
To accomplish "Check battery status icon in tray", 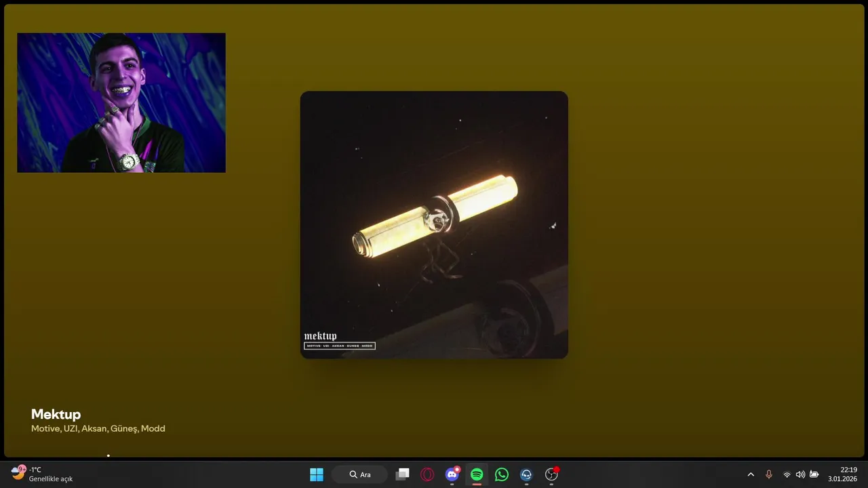I will point(814,474).
